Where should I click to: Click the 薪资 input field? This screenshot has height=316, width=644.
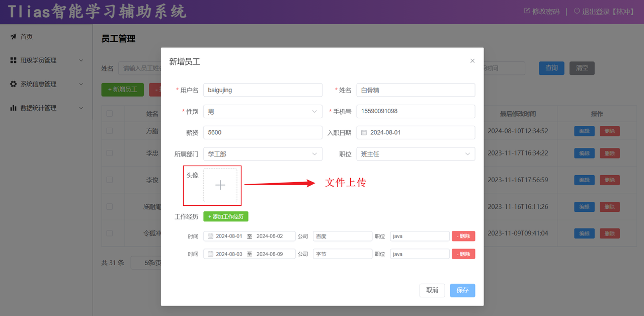(x=263, y=133)
